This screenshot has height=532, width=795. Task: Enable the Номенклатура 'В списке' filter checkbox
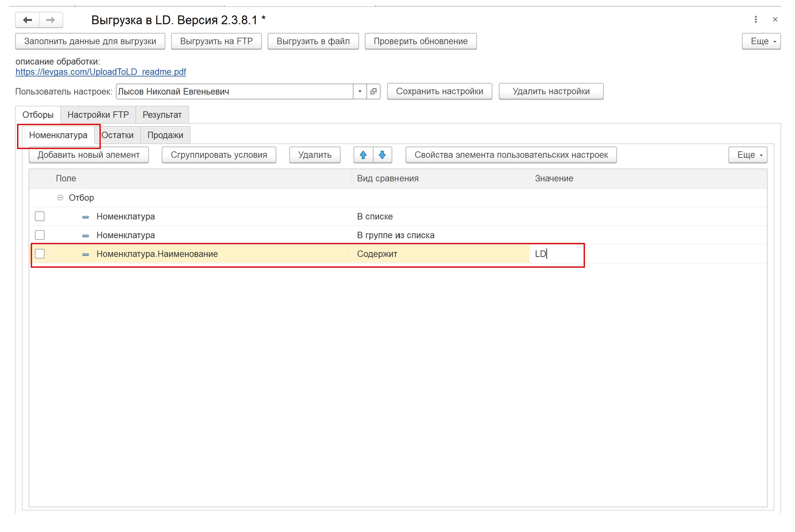40,216
